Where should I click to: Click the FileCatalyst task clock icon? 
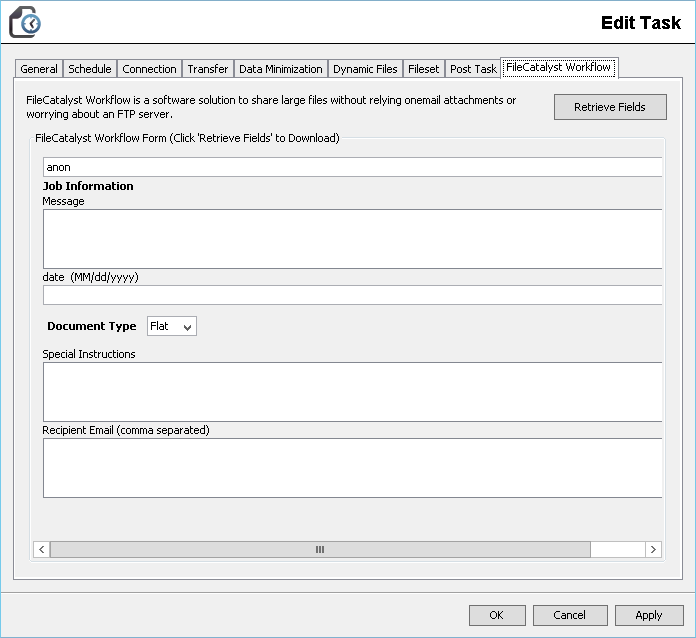tap(25, 22)
